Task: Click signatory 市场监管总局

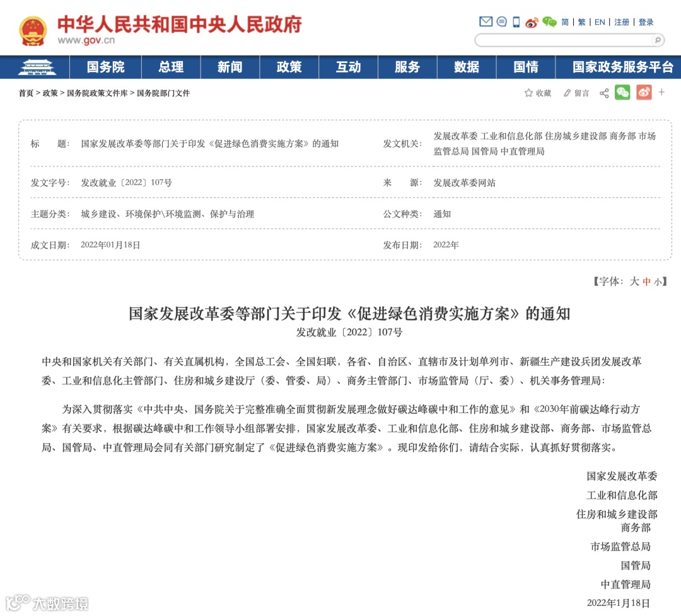Action: click(620, 547)
